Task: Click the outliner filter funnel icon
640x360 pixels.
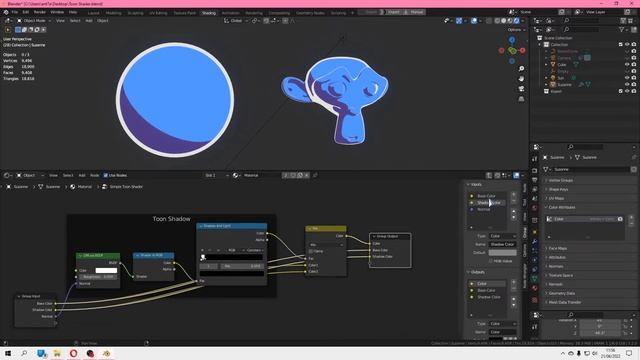Action: point(622,29)
